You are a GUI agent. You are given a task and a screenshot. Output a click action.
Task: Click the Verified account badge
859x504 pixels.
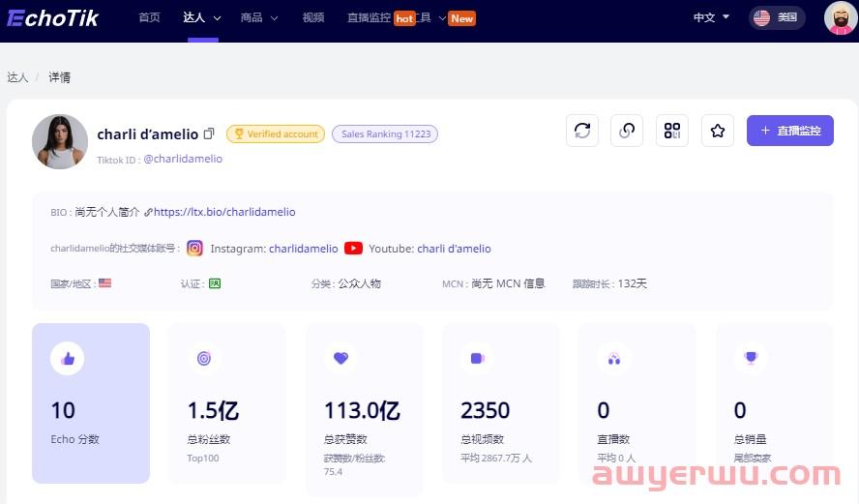(x=276, y=133)
